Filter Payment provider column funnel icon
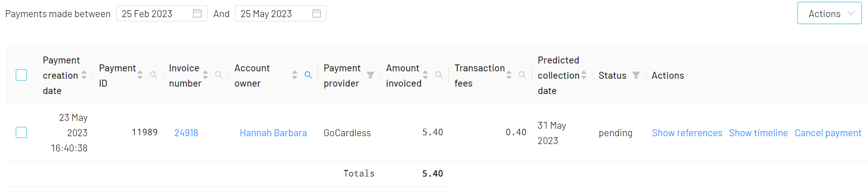This screenshot has width=868, height=189. point(370,75)
